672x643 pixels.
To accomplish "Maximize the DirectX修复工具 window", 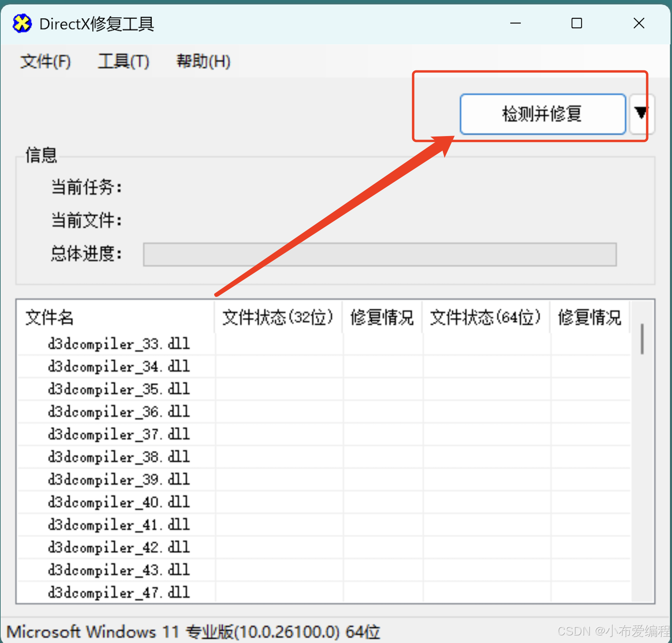I will pos(577,23).
